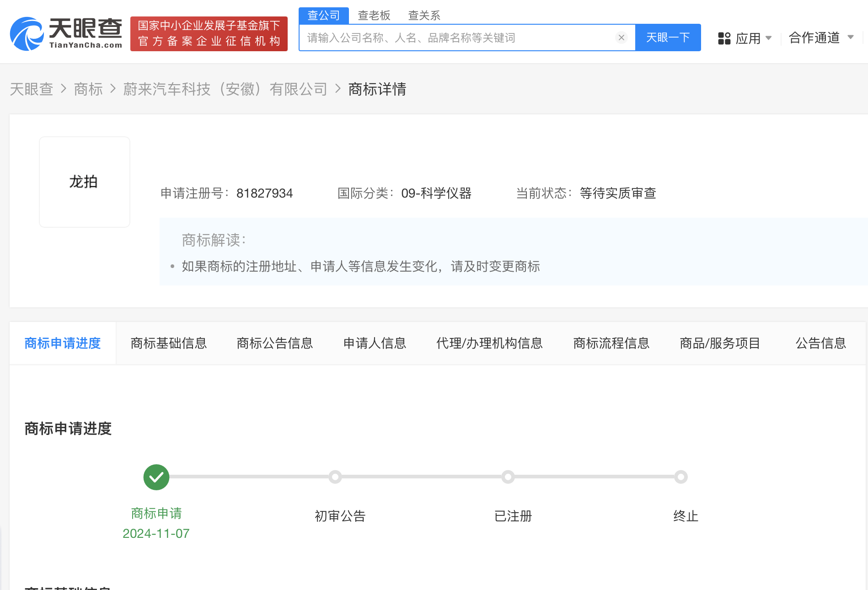Image resolution: width=868 pixels, height=590 pixels.
Task: Click the 终止 progress step circle
Action: click(x=680, y=477)
